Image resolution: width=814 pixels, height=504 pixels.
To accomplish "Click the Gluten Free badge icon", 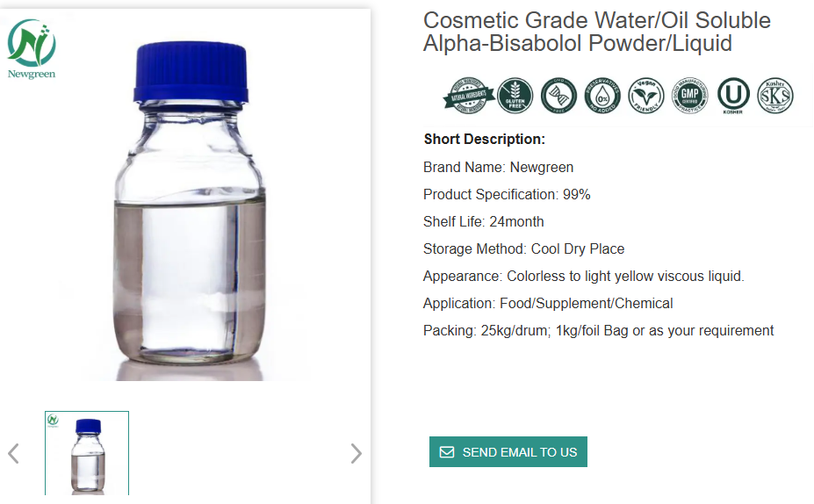I will pos(515,96).
